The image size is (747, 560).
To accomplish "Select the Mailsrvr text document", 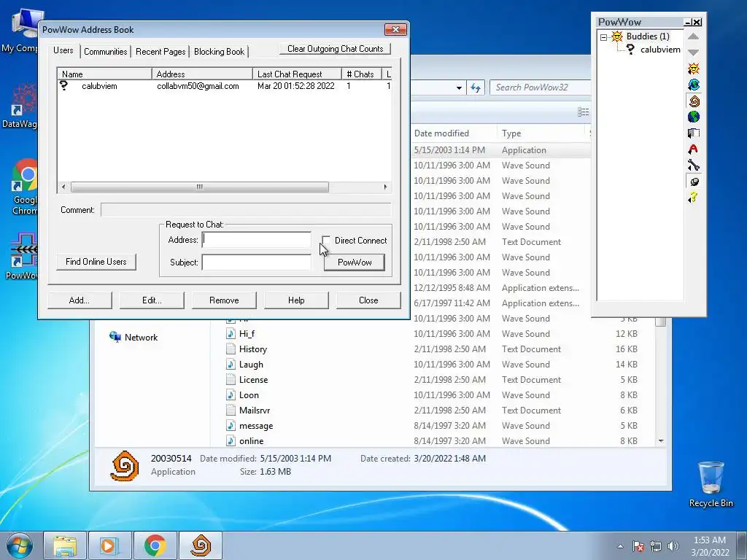I will 255,410.
